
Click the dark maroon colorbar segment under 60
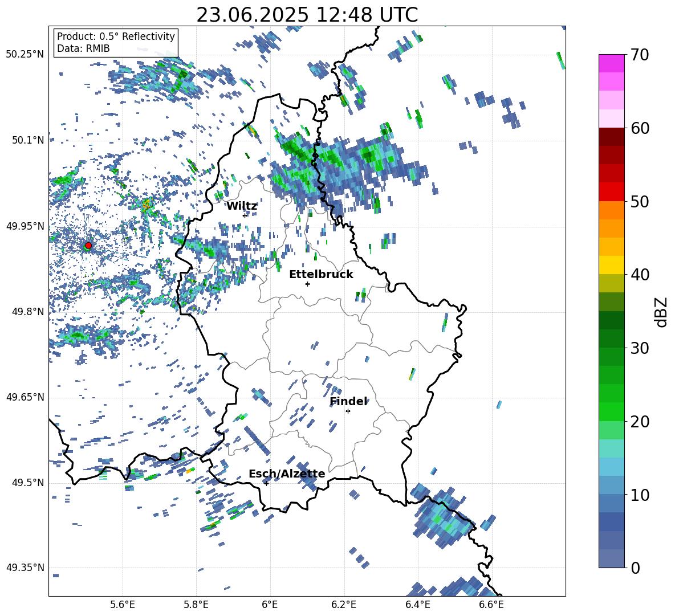(611, 137)
